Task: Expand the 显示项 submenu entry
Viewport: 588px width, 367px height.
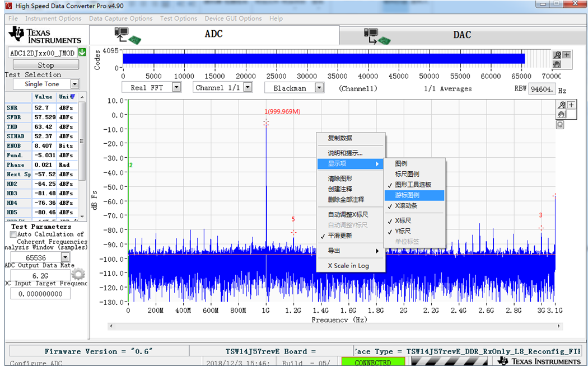Action: click(351, 164)
